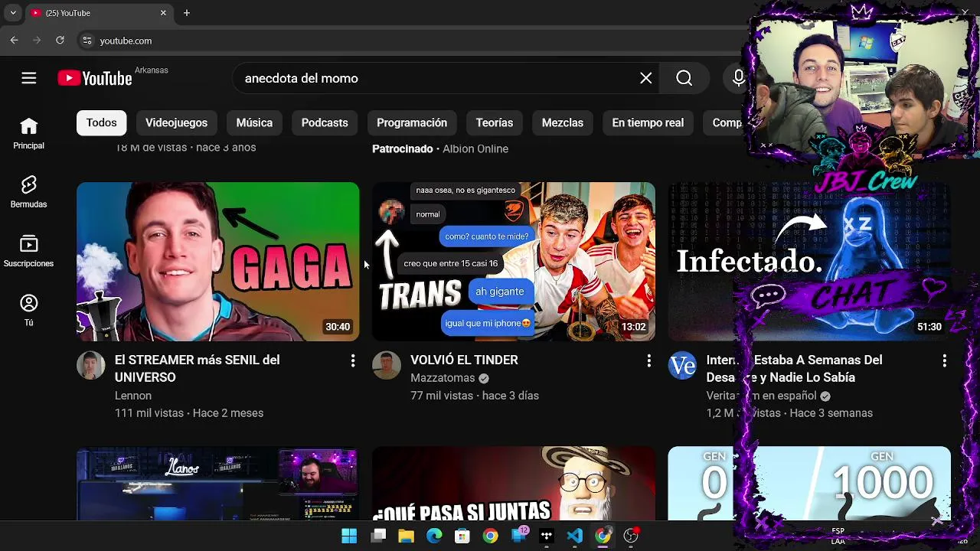View site information icon in address bar
The width and height of the screenshot is (980, 551).
point(87,41)
